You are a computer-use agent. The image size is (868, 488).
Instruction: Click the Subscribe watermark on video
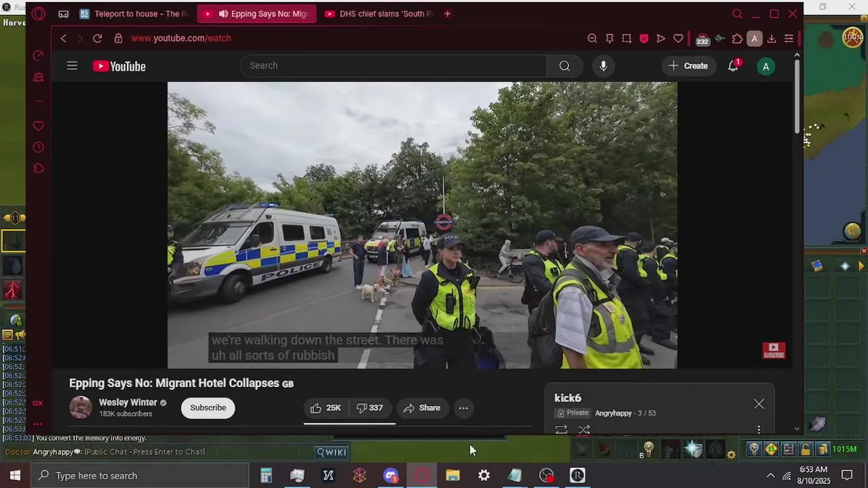pos(774,350)
